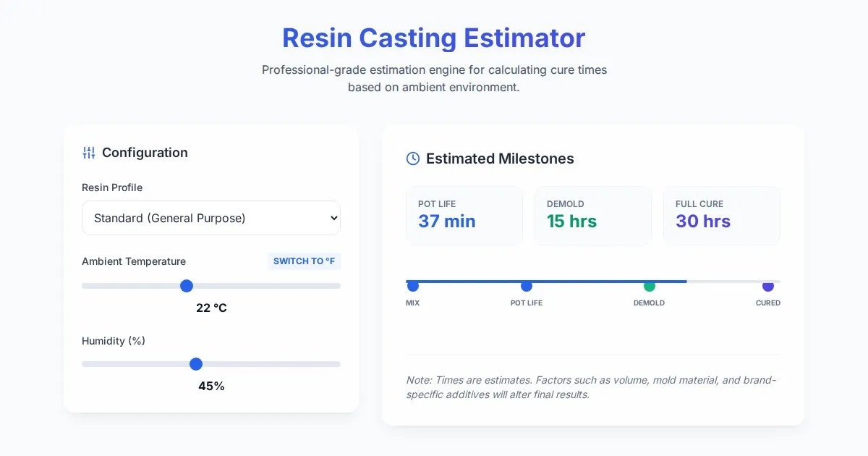868x456 pixels.
Task: Select the Full Cure 30 hrs card
Action: [x=722, y=216]
